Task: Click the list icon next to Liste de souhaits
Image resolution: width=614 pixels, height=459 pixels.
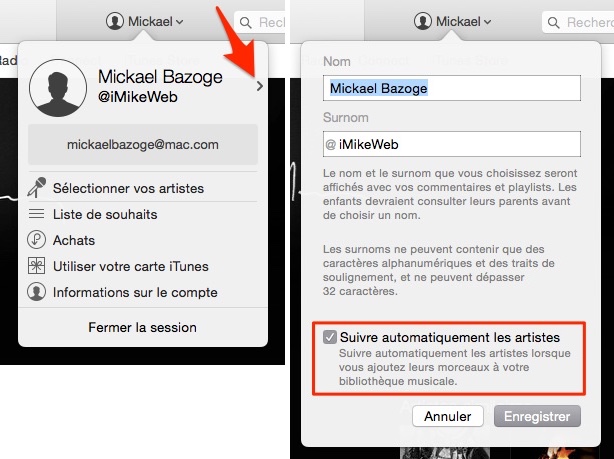Action: pyautogui.click(x=36, y=214)
